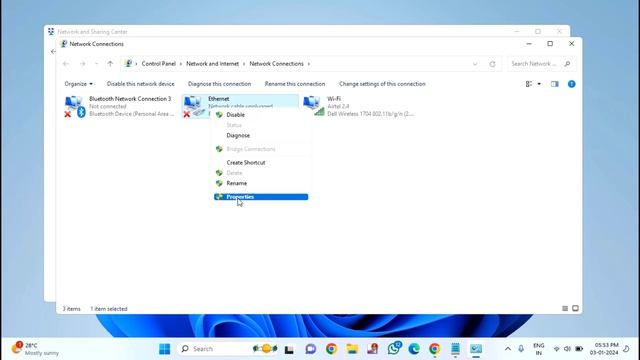This screenshot has width=640, height=360.
Task: Click Network Connections in the breadcrumb
Action: tap(276, 64)
